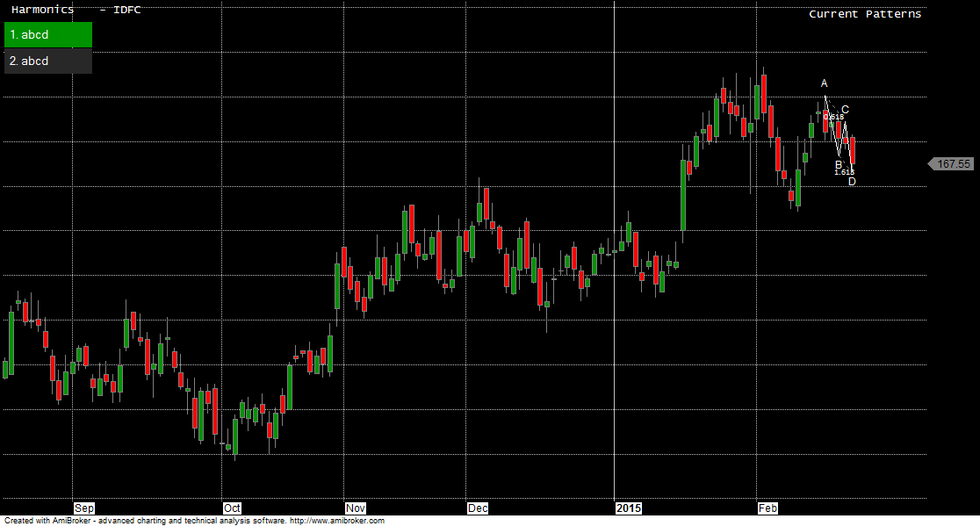Click pattern point B label
Screen dimensions: 980x526
pyautogui.click(x=838, y=164)
